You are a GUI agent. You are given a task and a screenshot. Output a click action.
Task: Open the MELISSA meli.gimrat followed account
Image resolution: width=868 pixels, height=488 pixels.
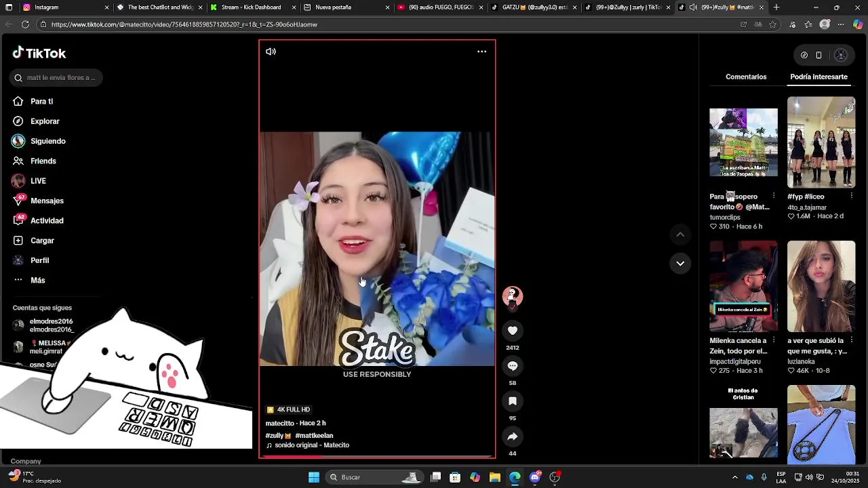46,347
